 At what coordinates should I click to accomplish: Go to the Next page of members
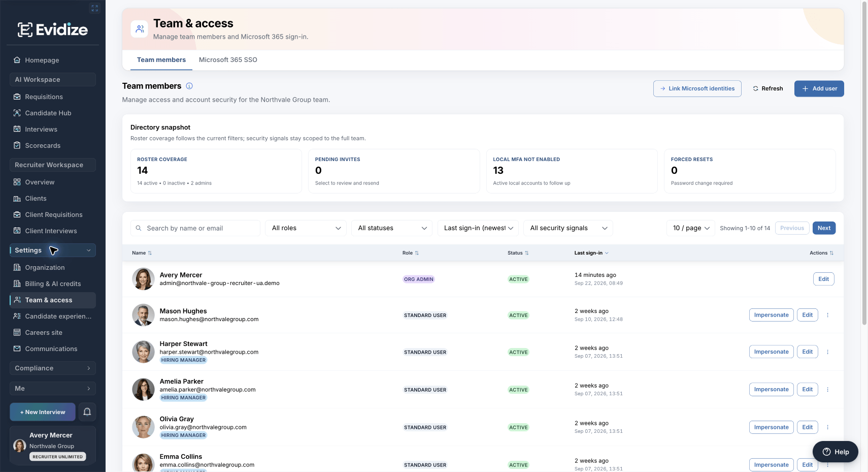coord(824,228)
